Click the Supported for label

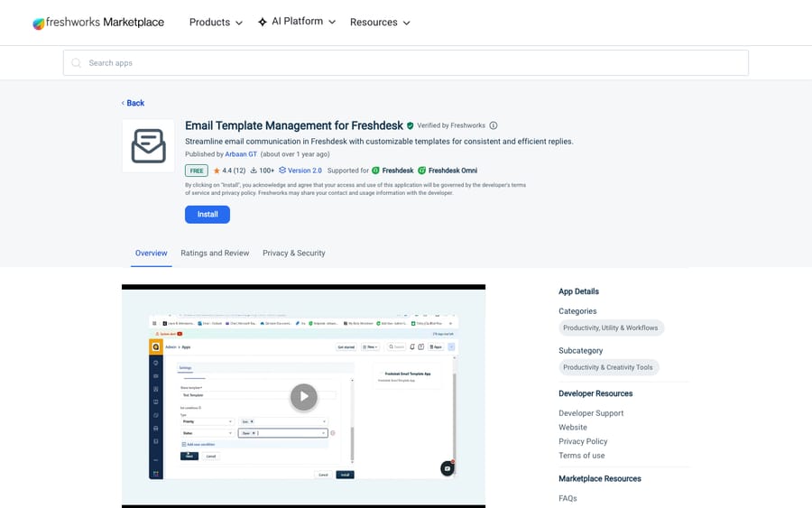tap(348, 171)
